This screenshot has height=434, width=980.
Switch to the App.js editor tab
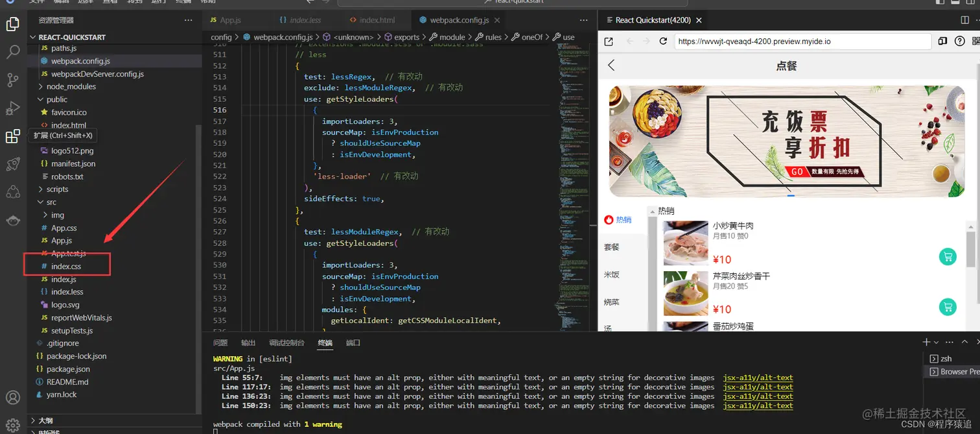[231, 21]
